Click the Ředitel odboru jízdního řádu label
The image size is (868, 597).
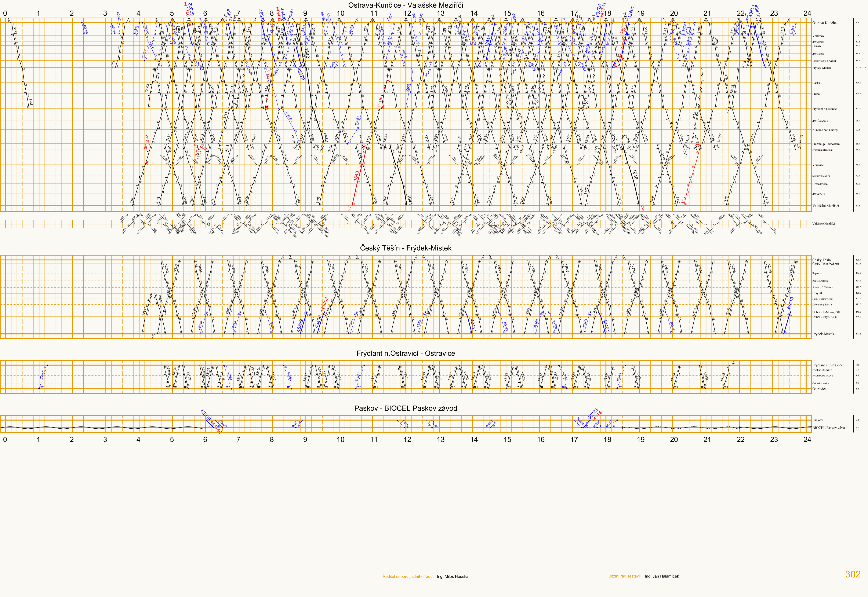click(x=408, y=576)
